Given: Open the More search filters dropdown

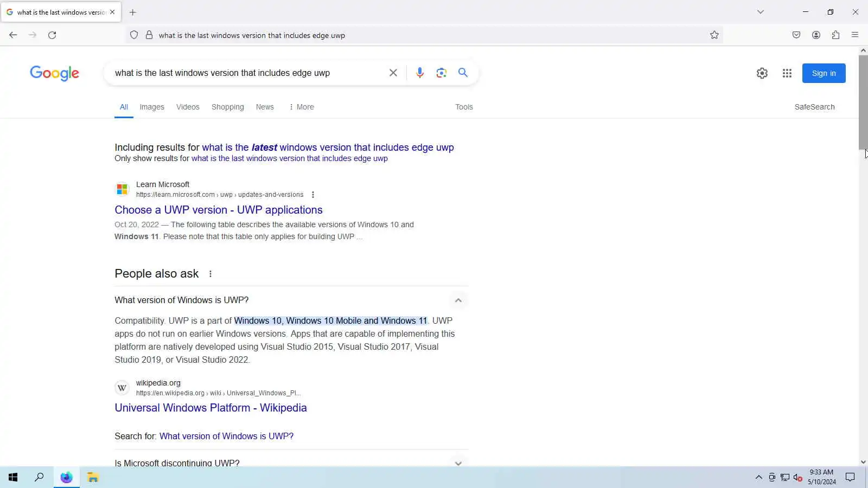Looking at the screenshot, I should click(x=302, y=107).
